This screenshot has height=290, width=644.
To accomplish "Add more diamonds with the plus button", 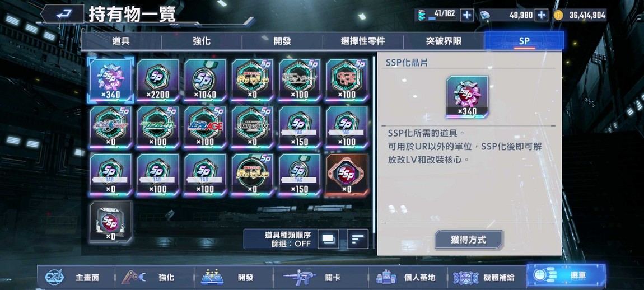I will click(x=542, y=15).
